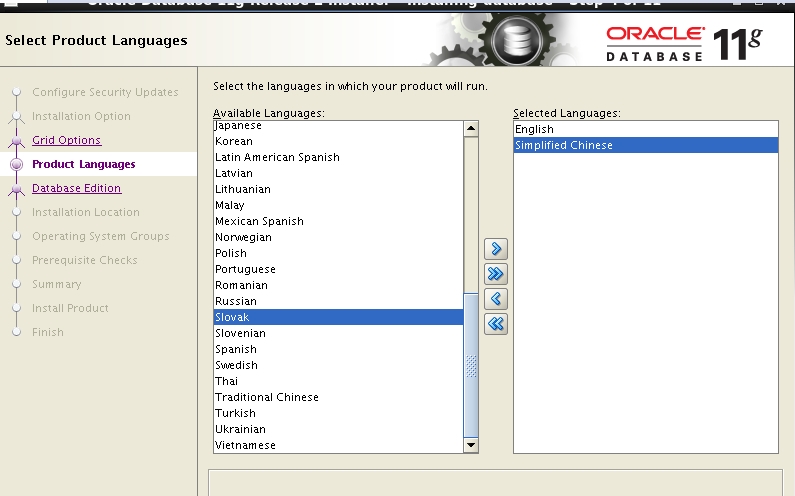Select the Product Languages step

click(84, 164)
